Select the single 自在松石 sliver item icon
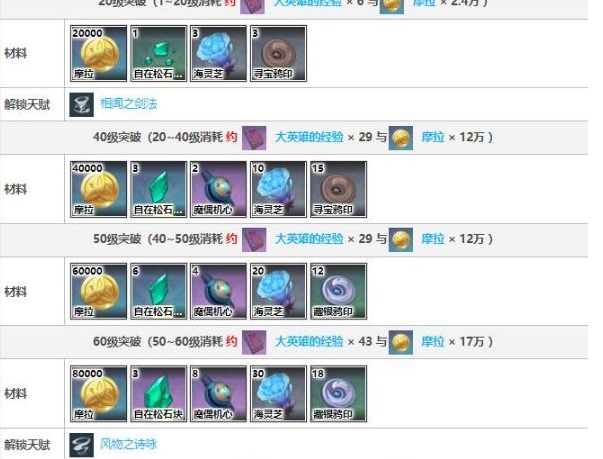Viewport: 603px width, 459px height. pyautogui.click(x=158, y=53)
